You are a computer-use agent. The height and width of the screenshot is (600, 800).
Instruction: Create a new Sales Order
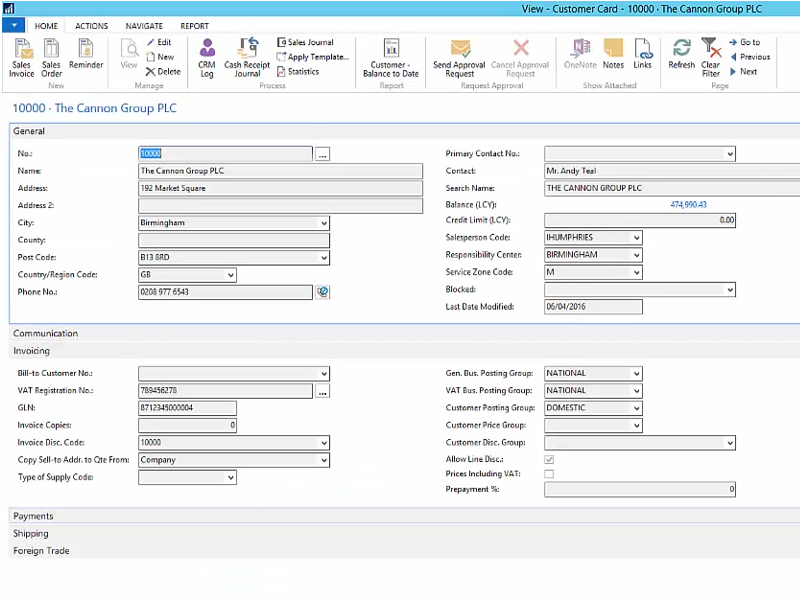[51, 58]
